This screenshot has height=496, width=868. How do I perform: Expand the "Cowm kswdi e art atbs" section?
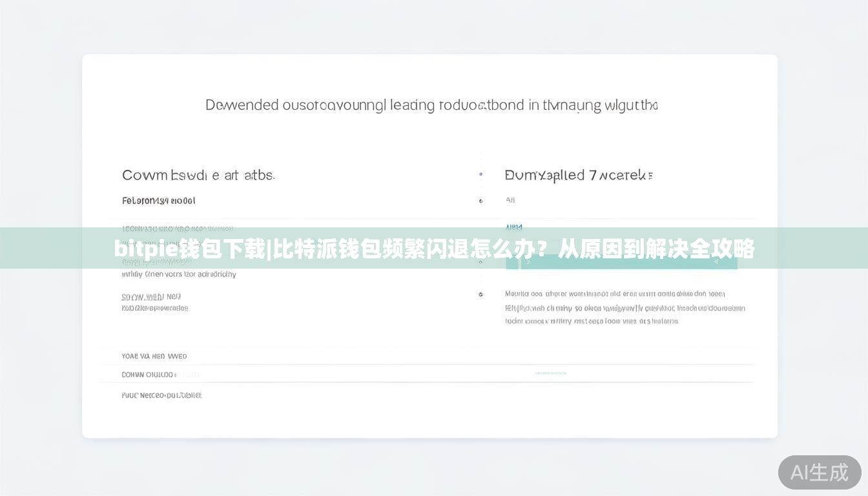198,174
